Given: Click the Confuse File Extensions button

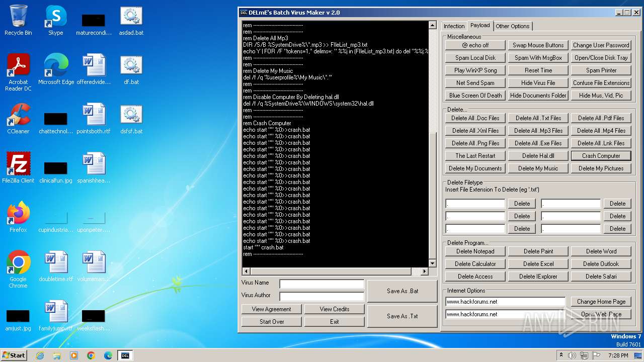Looking at the screenshot, I should [x=601, y=83].
